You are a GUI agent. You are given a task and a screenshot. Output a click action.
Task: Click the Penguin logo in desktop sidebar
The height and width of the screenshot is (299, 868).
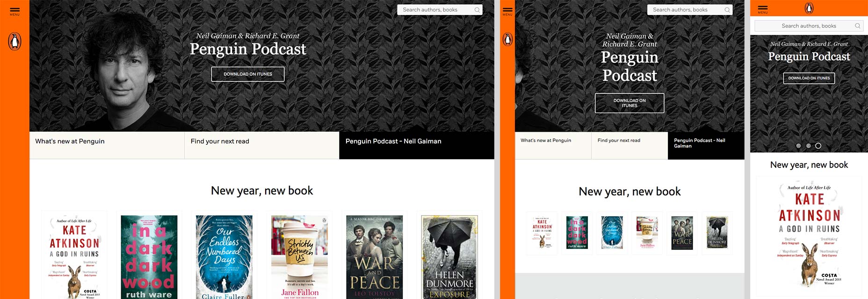coord(14,42)
